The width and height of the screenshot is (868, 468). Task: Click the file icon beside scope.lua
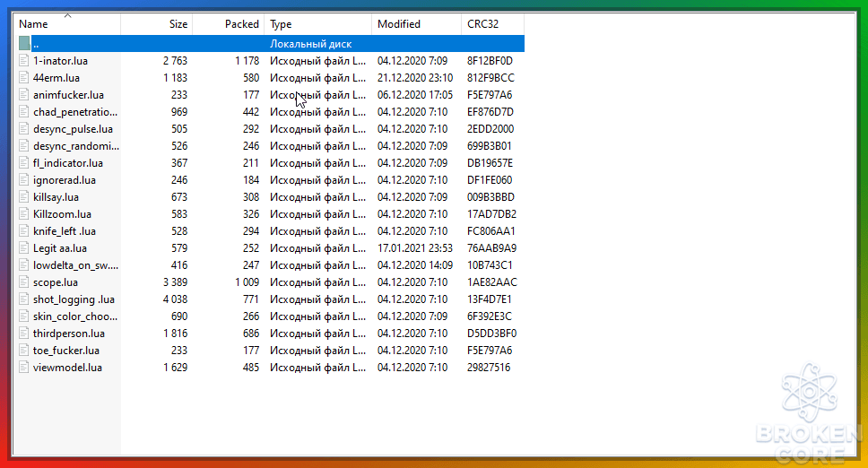(24, 282)
